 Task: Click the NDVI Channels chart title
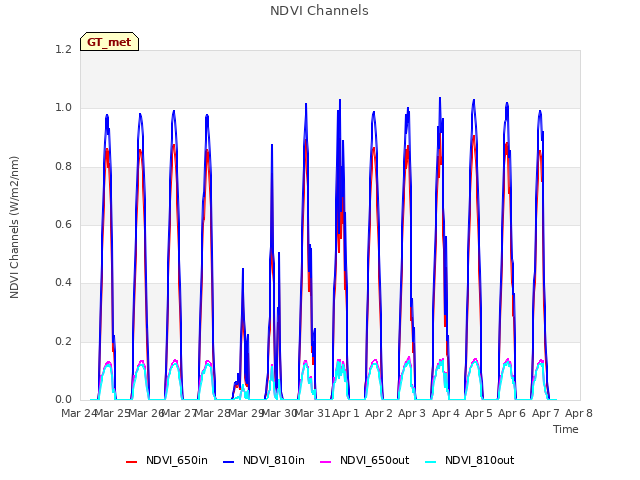click(319, 11)
